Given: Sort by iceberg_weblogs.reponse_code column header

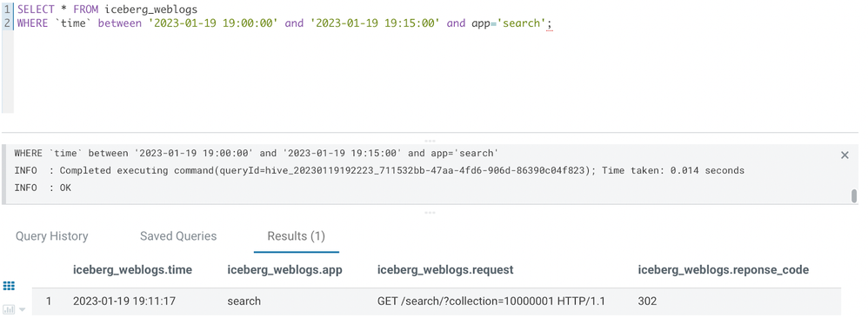Looking at the screenshot, I should point(723,270).
